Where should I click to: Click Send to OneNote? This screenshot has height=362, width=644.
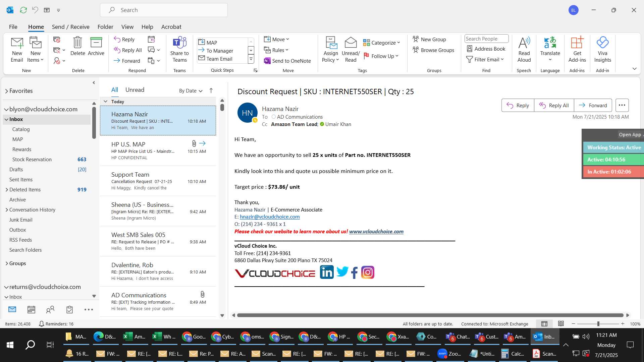[287, 61]
